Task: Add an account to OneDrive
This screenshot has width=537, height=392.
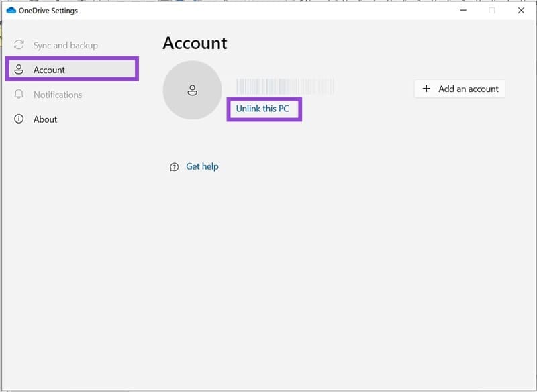Action: point(459,89)
